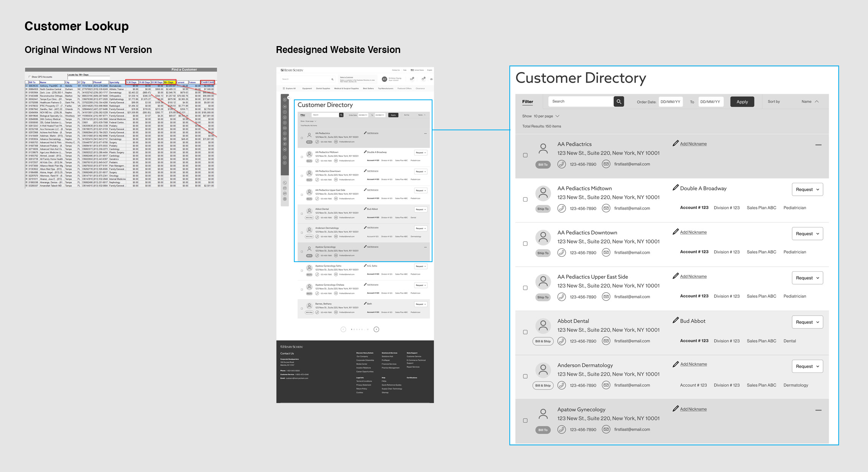Viewport: 868px width, 472px height.
Task: Check the enlarged Apatow Gynecology checkbox
Action: (x=525, y=420)
